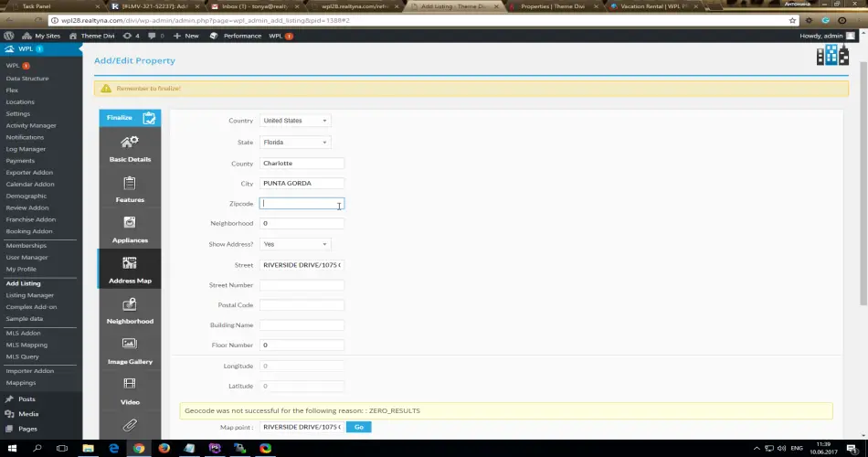Bookmark this page with the star icon
Screen dimensions: 868x457
[792, 20]
